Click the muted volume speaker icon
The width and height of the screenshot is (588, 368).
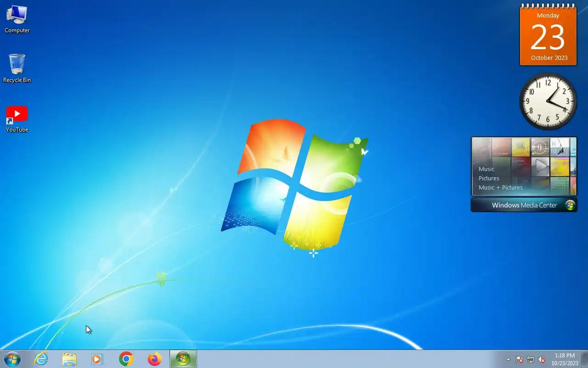(x=542, y=359)
